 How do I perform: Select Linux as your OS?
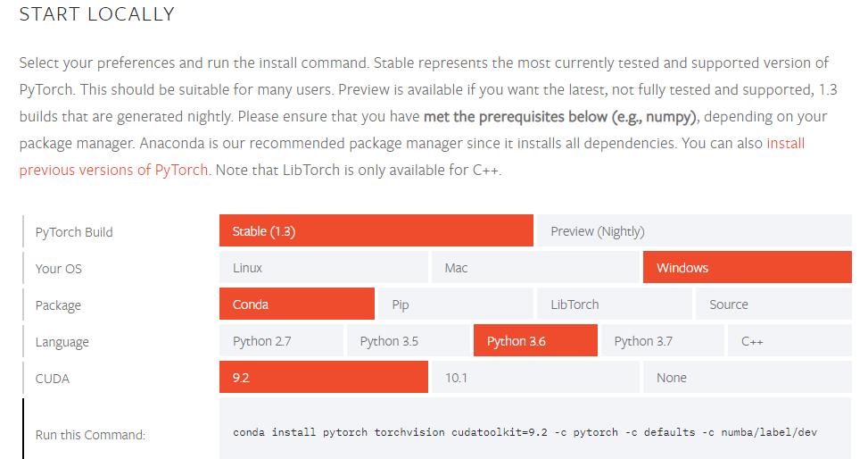click(323, 268)
